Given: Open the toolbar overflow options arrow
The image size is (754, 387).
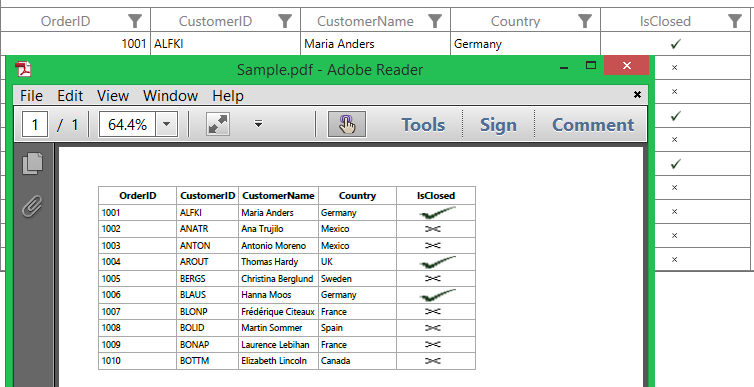Looking at the screenshot, I should (x=258, y=124).
